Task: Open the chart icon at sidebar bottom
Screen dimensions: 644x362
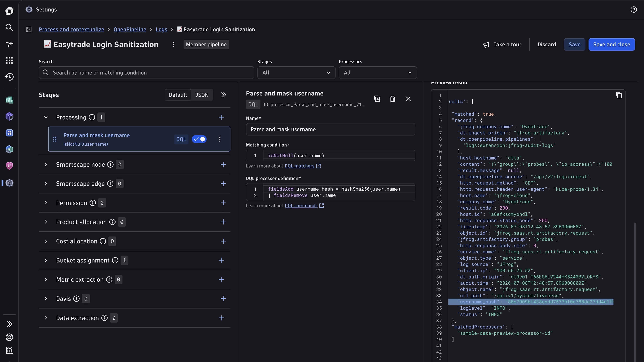Action: (x=9, y=350)
